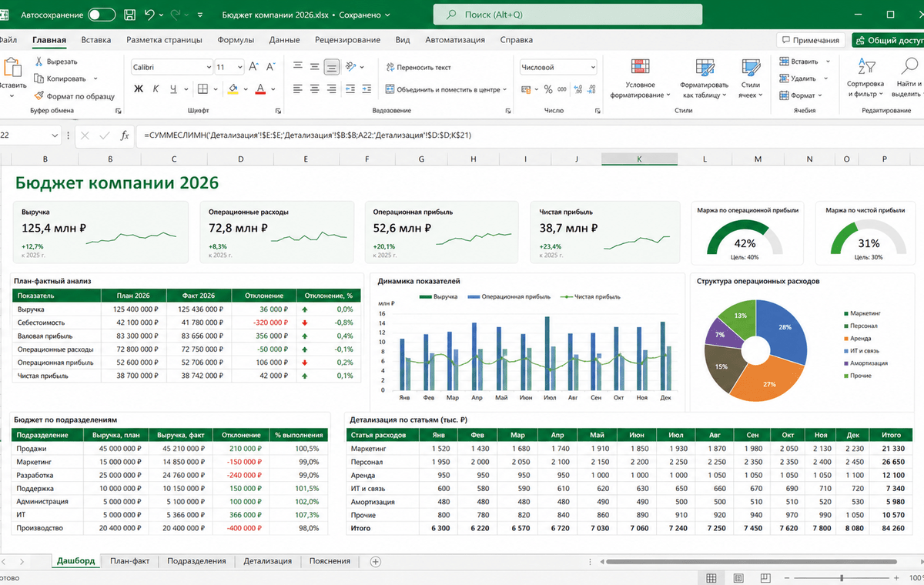Viewport: 924px width, 585px height.
Task: Expand the Name Box dropdown arrow
Action: tap(54, 135)
